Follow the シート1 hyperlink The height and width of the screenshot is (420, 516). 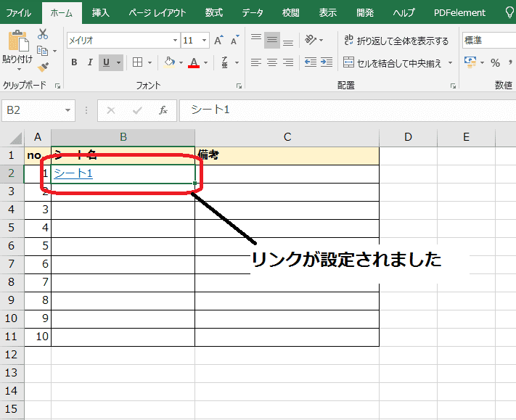pos(73,173)
